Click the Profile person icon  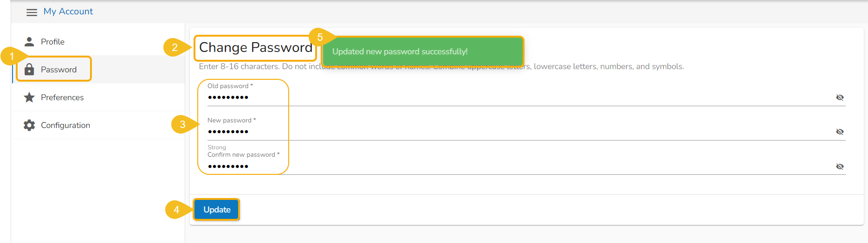pyautogui.click(x=29, y=42)
